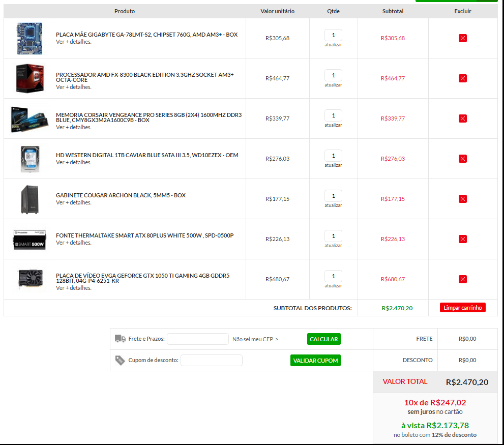Select the '10x de R$247,02' installment text
This screenshot has width=504, height=445.
[x=435, y=403]
